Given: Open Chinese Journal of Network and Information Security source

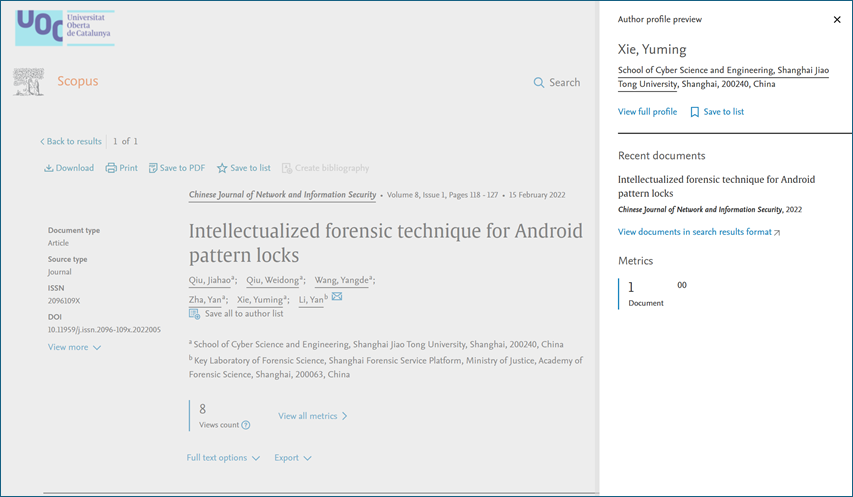Looking at the screenshot, I should (282, 195).
